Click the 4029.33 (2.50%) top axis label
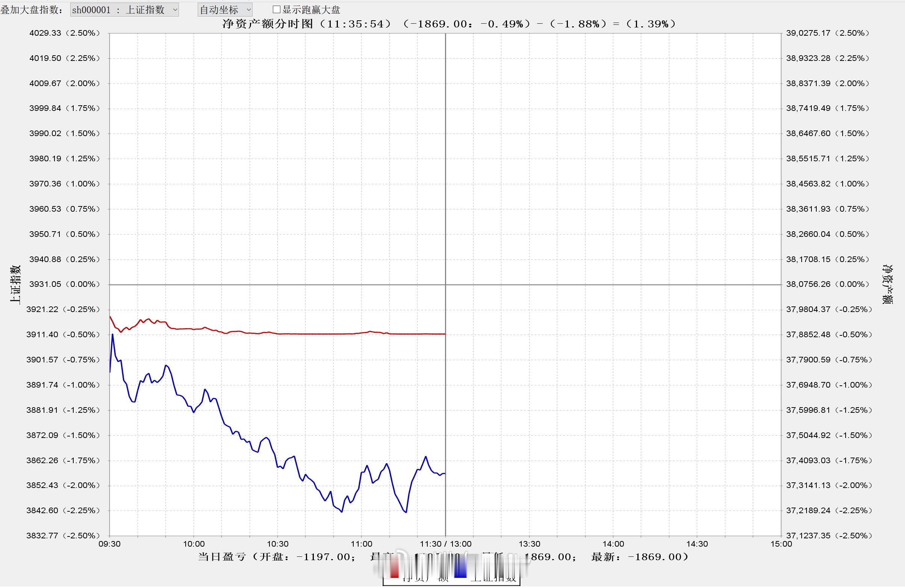This screenshot has width=905, height=588. pyautogui.click(x=64, y=33)
